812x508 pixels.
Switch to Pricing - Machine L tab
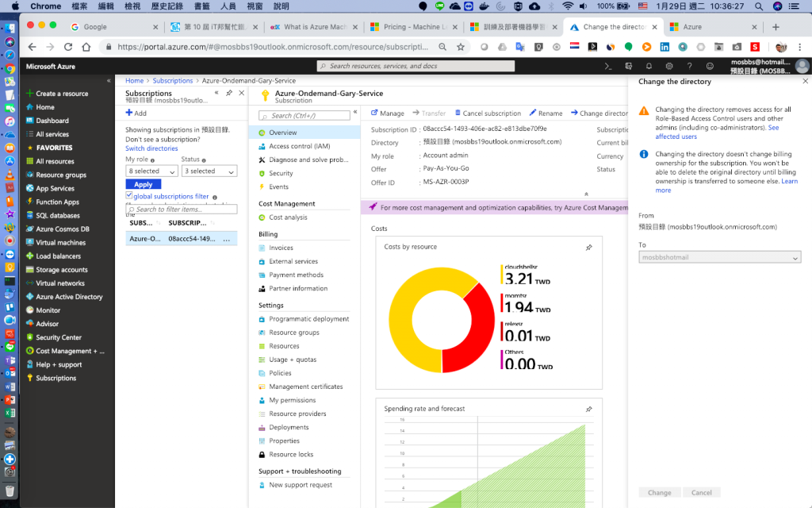click(414, 27)
